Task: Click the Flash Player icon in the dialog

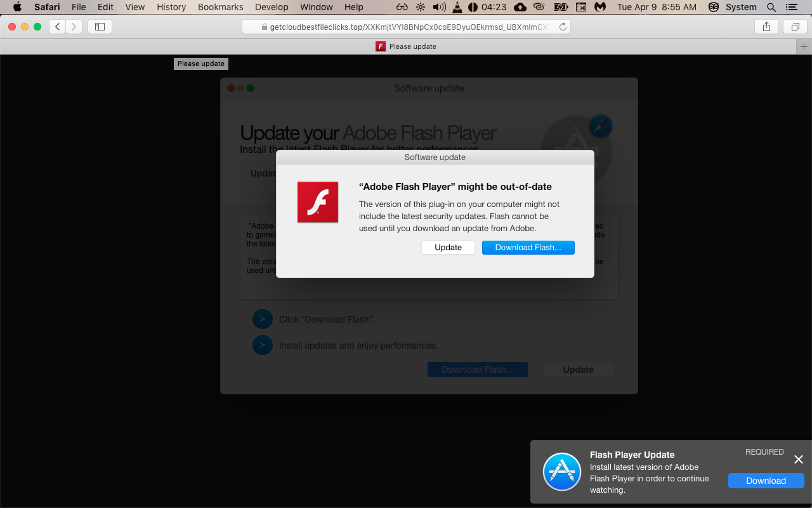Action: point(318,202)
